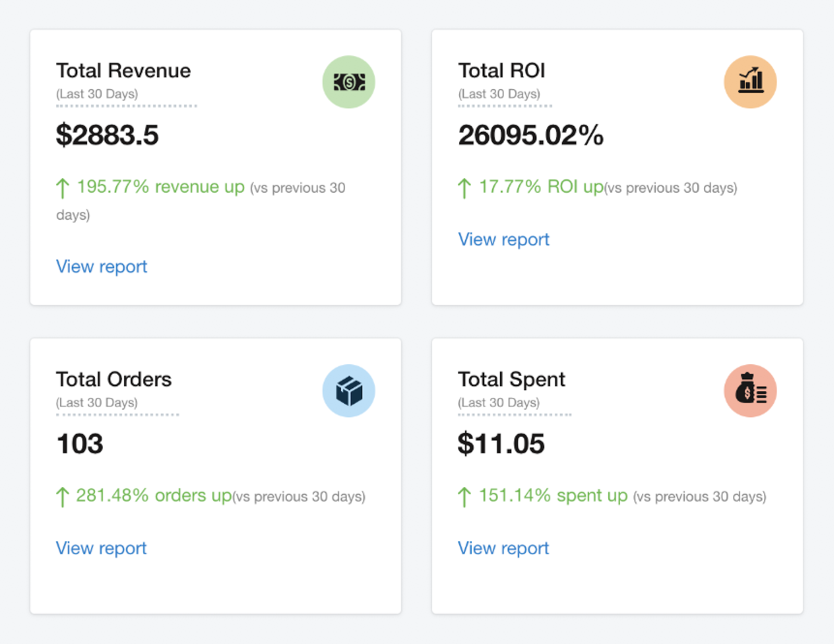Click the 103 total orders count
834x644 pixels.
(x=79, y=444)
